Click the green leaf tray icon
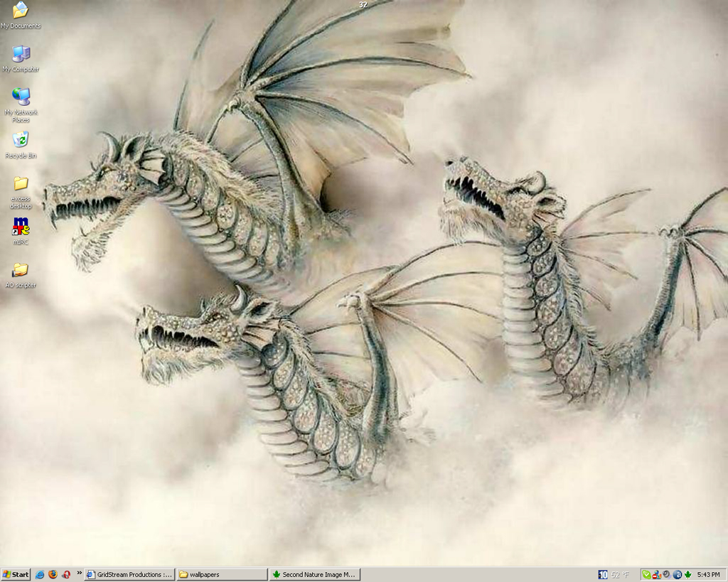Viewport: 728px width, 582px height. [x=687, y=574]
